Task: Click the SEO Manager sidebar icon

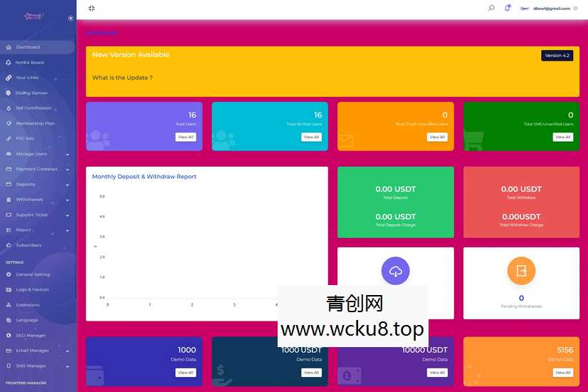Action: point(9,335)
